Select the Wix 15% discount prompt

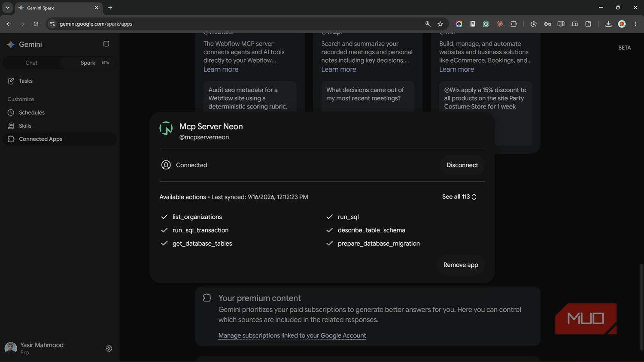pyautogui.click(x=486, y=98)
